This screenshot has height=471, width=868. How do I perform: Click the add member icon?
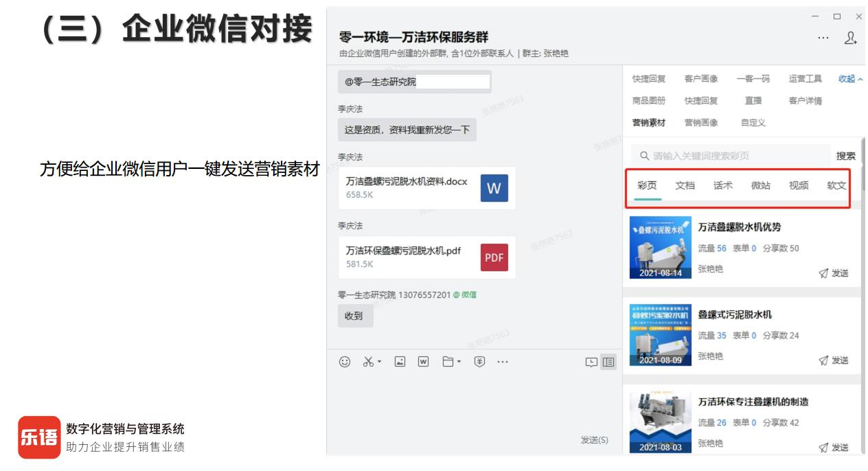click(851, 38)
